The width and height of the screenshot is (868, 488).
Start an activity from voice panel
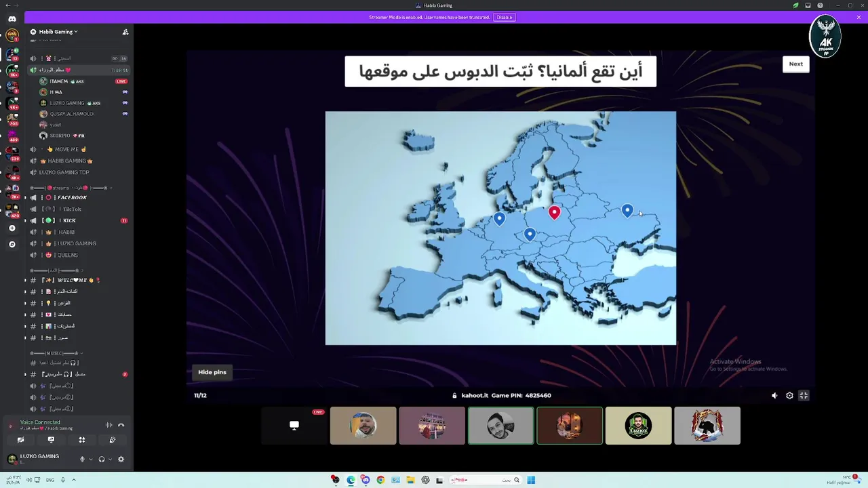[82, 440]
